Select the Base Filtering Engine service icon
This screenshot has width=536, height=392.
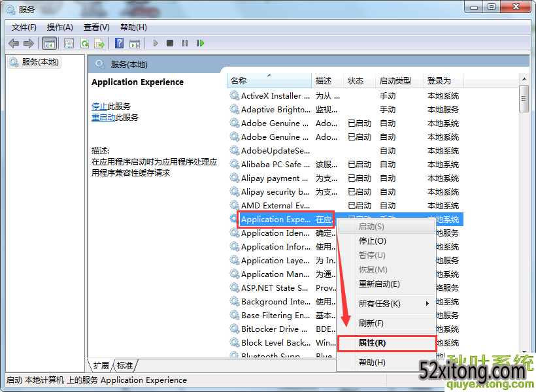[235, 315]
